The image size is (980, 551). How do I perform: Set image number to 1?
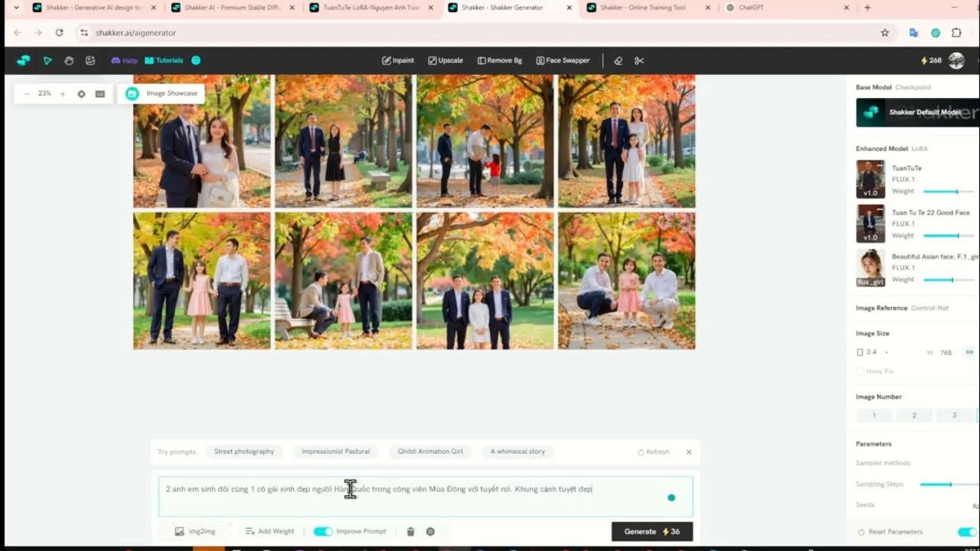click(874, 415)
